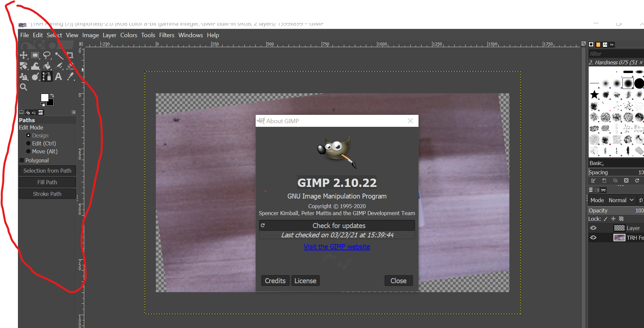The width and height of the screenshot is (644, 328).
Task: Select the Text tool
Action: point(58,76)
